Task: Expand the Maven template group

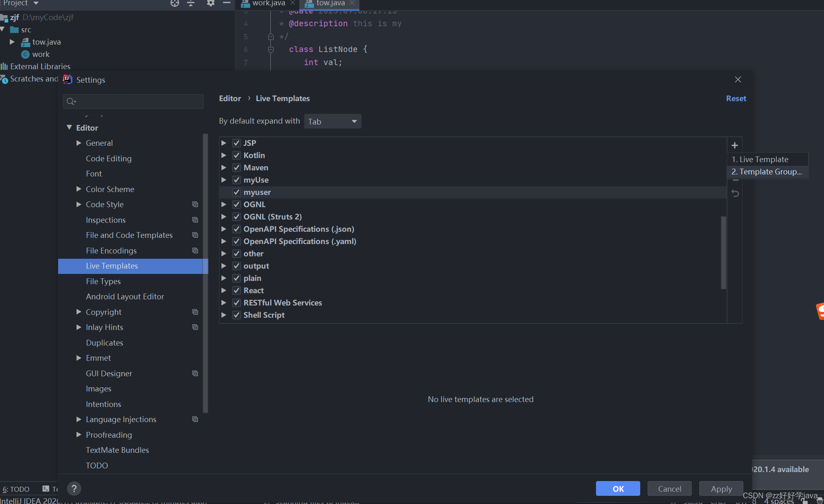Action: click(x=224, y=167)
